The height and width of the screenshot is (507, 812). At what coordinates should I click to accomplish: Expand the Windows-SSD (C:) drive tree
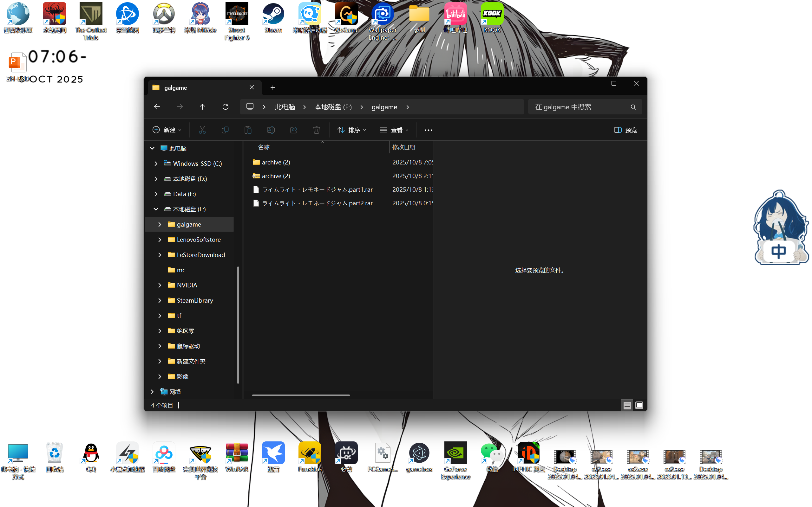coord(156,164)
